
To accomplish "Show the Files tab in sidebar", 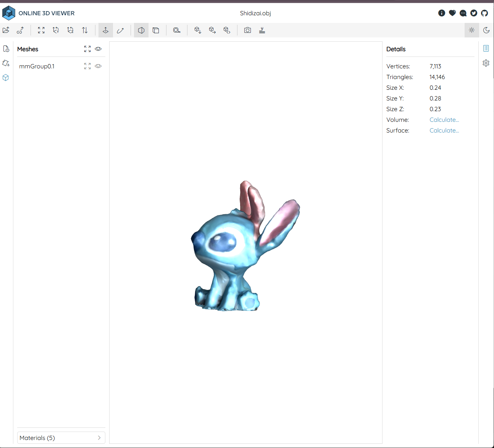I will [6, 49].
